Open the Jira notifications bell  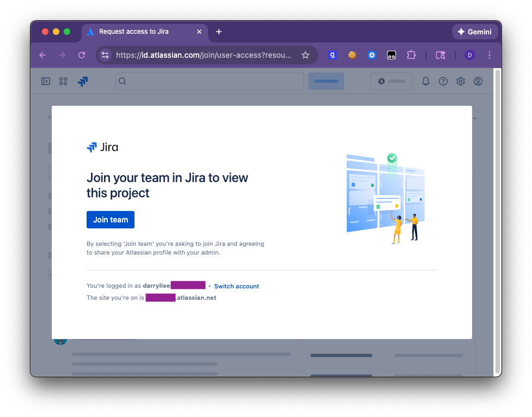(425, 81)
